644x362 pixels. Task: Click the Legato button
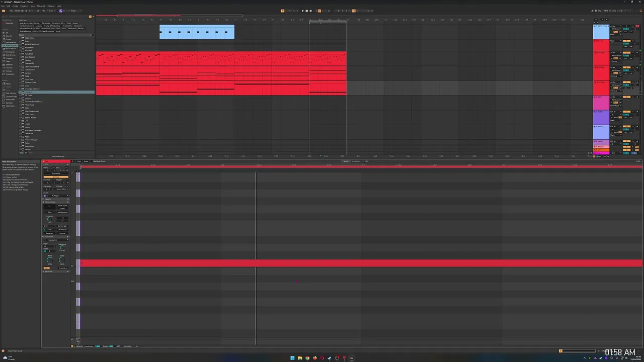point(62,233)
